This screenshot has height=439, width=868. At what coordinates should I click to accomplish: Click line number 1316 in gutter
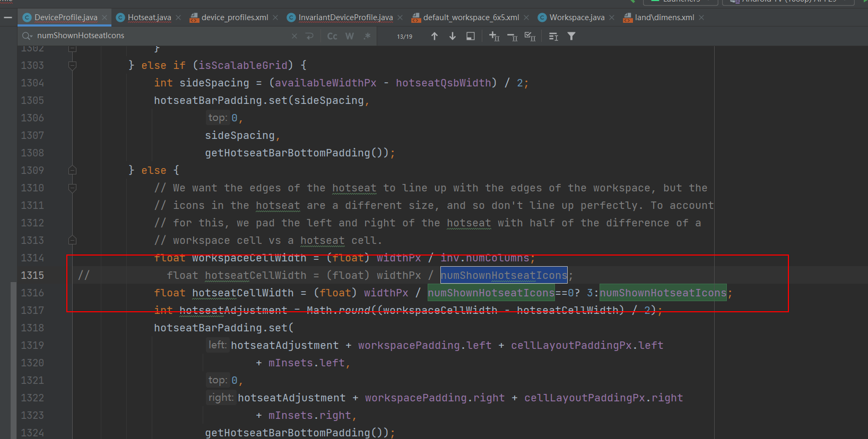pos(32,293)
